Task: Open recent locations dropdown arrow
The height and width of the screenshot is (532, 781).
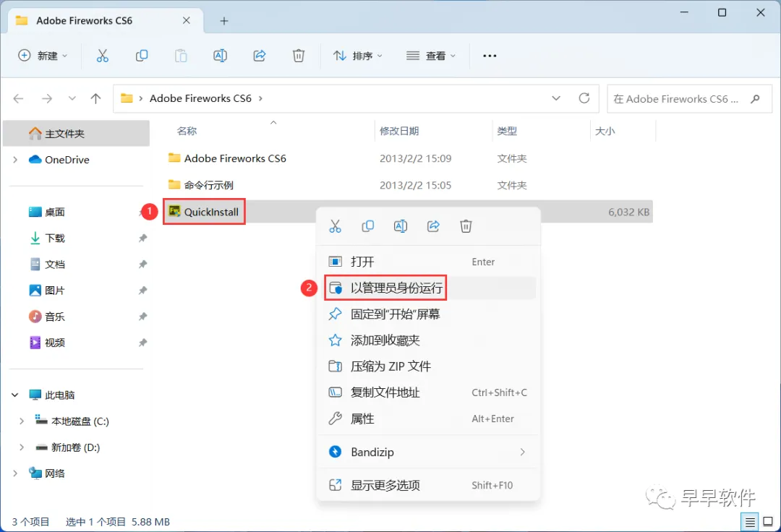Action: [72, 98]
